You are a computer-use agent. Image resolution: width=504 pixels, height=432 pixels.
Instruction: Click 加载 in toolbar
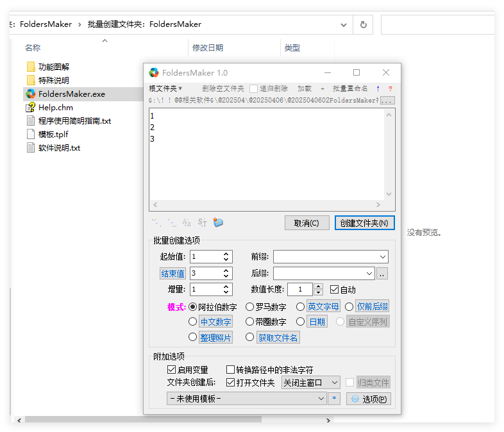305,88
